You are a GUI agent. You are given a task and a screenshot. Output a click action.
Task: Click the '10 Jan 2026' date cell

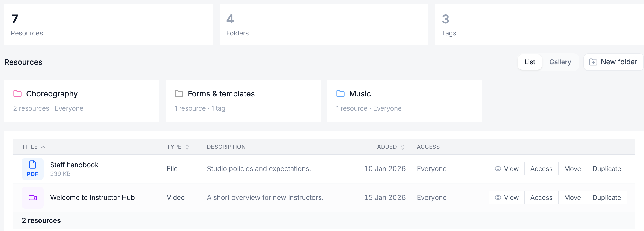[x=385, y=169]
